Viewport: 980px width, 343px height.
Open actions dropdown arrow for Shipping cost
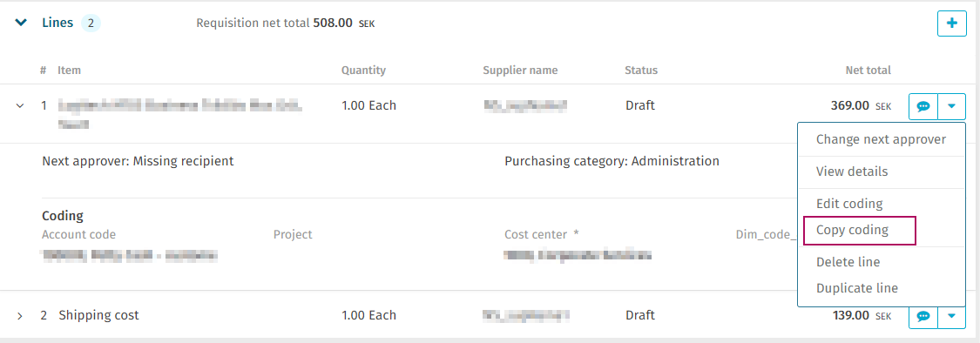point(951,316)
